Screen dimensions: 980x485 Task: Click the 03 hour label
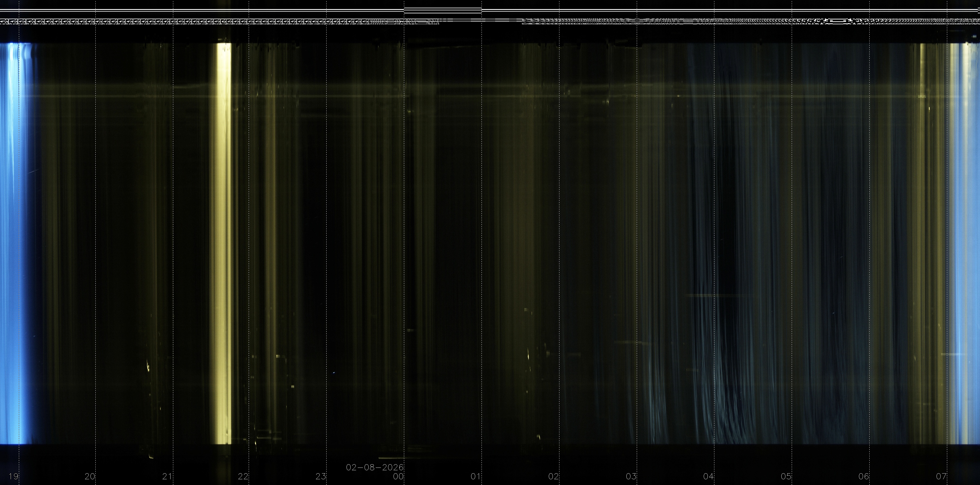[631, 476]
